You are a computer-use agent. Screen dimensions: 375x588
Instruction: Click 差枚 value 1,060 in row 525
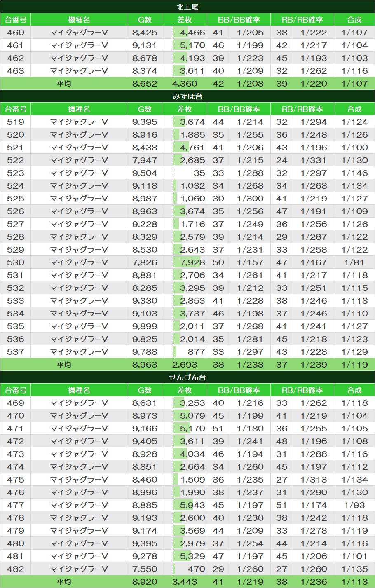point(192,199)
